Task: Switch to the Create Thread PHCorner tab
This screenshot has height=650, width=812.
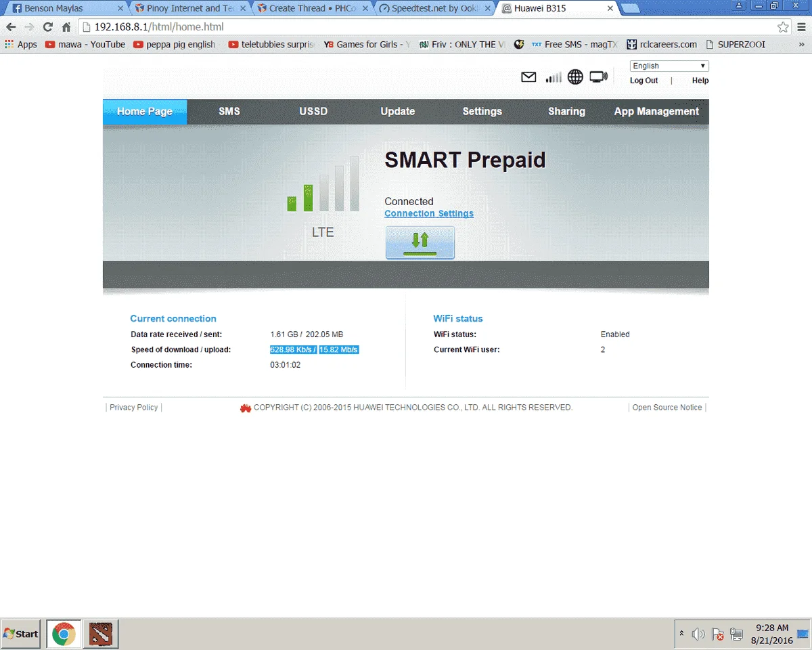Action: 313,9
